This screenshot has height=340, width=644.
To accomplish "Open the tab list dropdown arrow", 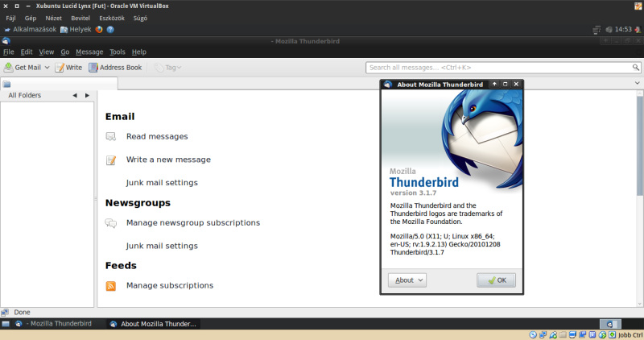I will 637,83.
